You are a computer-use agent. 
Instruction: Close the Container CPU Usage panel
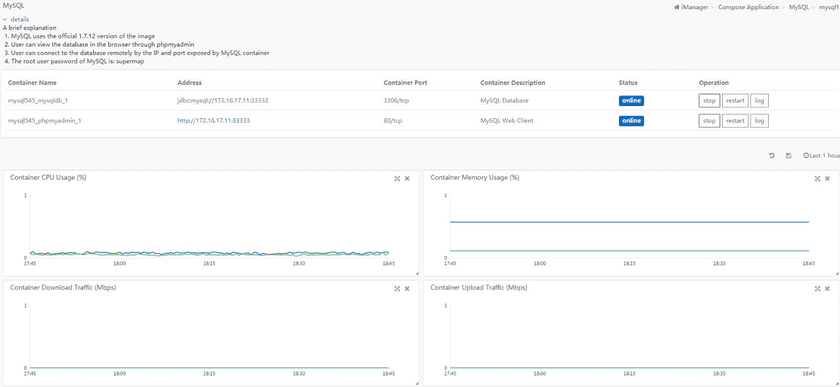(x=407, y=178)
